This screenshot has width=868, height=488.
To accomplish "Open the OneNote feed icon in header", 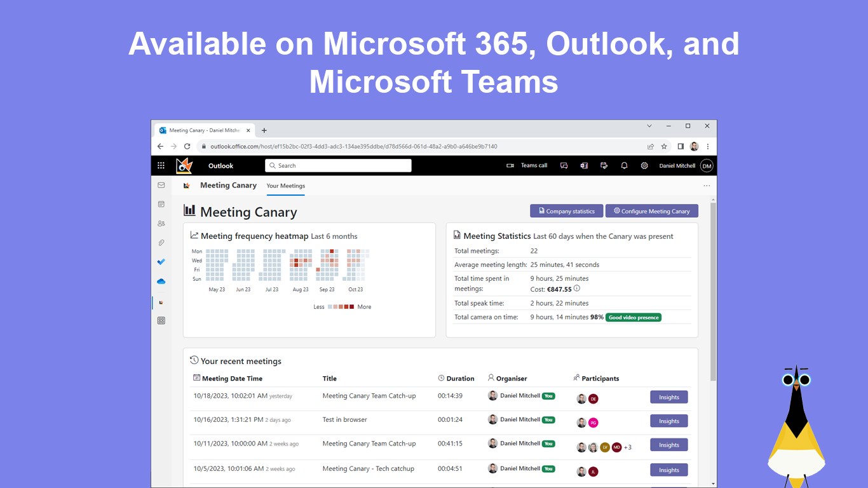I will click(584, 166).
